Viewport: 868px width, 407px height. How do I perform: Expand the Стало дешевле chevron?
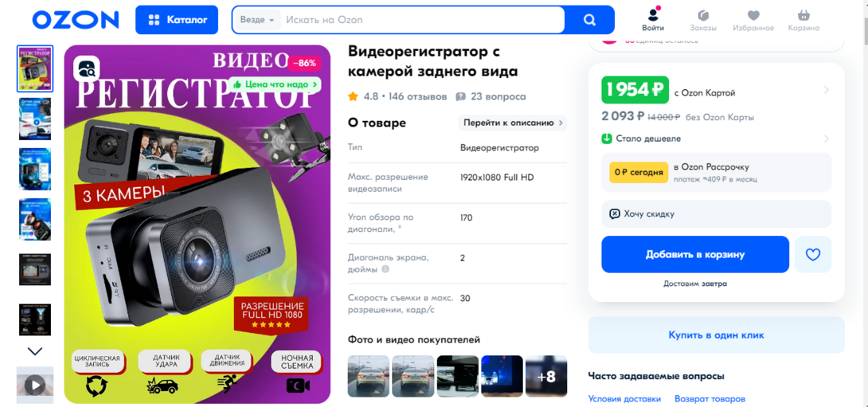(x=826, y=139)
